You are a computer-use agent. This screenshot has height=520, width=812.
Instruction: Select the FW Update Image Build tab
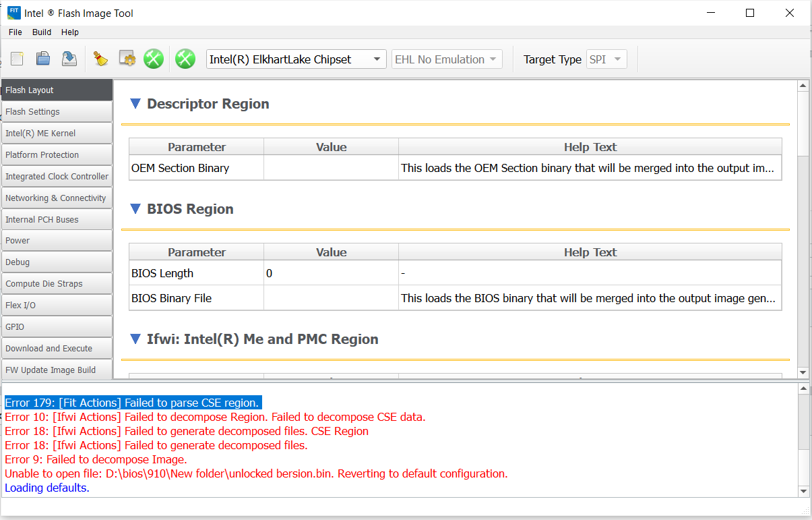(57, 370)
